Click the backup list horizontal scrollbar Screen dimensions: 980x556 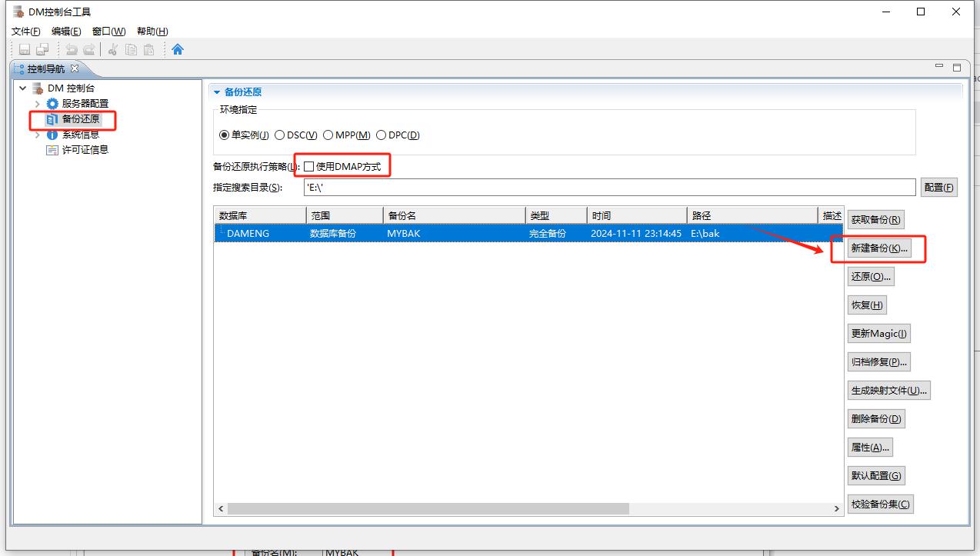click(x=428, y=509)
